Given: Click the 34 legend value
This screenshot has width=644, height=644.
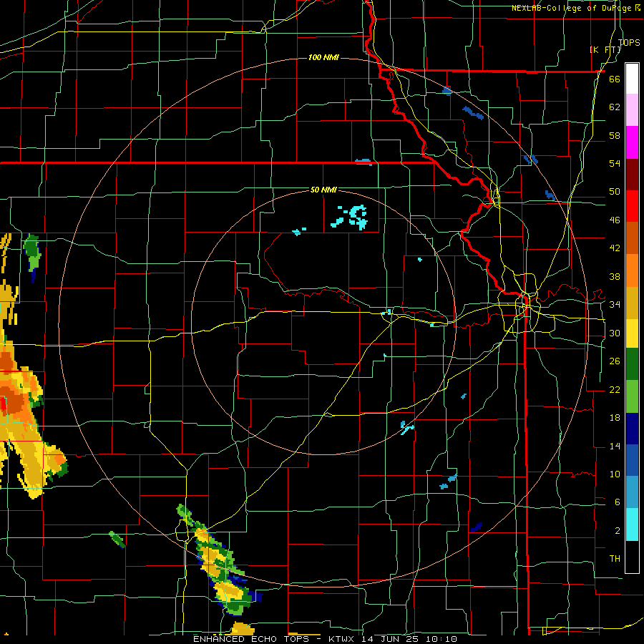Looking at the screenshot, I should [615, 305].
